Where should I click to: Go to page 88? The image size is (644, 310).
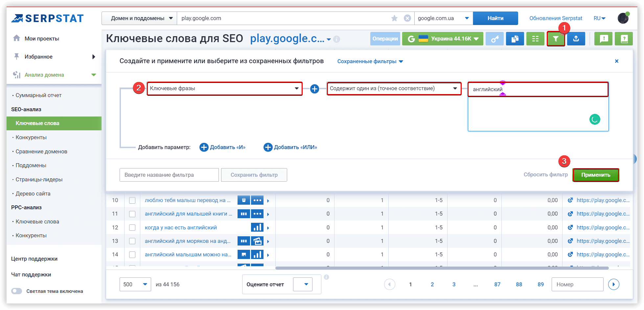(519, 285)
